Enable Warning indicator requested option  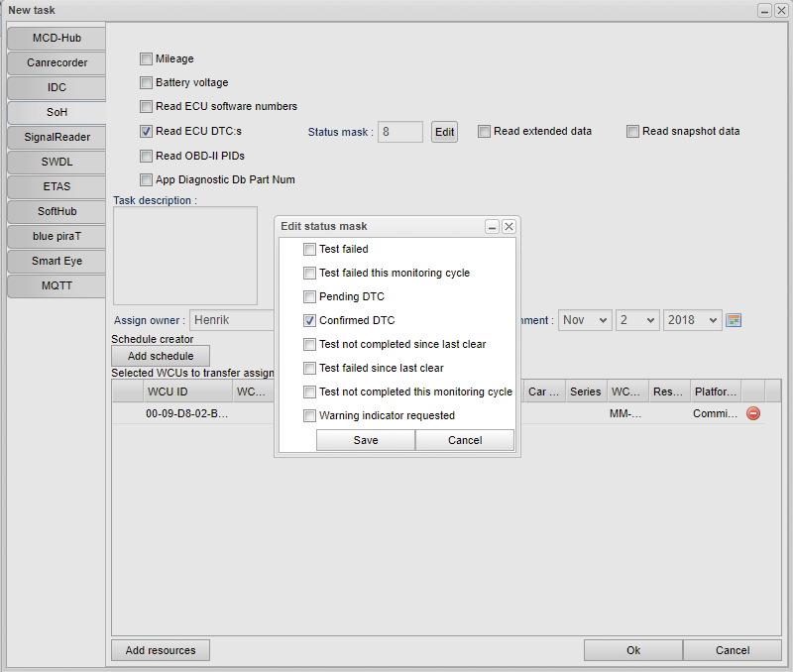pyautogui.click(x=310, y=416)
